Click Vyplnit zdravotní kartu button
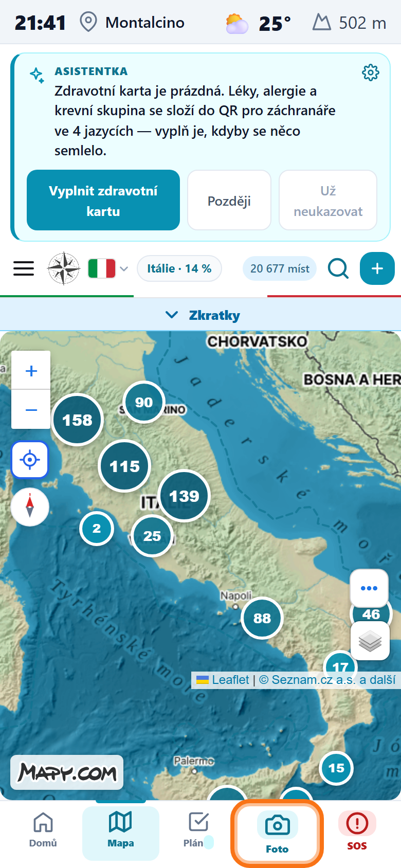Viewport: 401px width, 868px height. click(103, 200)
